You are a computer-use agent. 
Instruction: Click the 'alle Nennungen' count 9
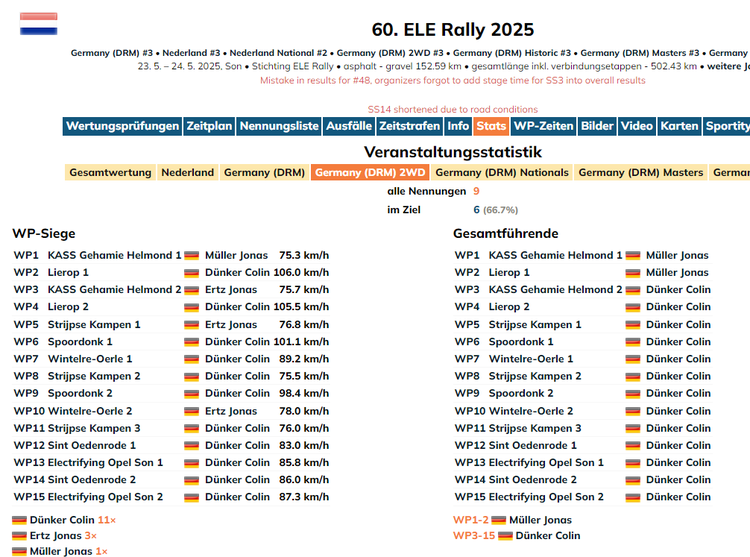(x=476, y=191)
